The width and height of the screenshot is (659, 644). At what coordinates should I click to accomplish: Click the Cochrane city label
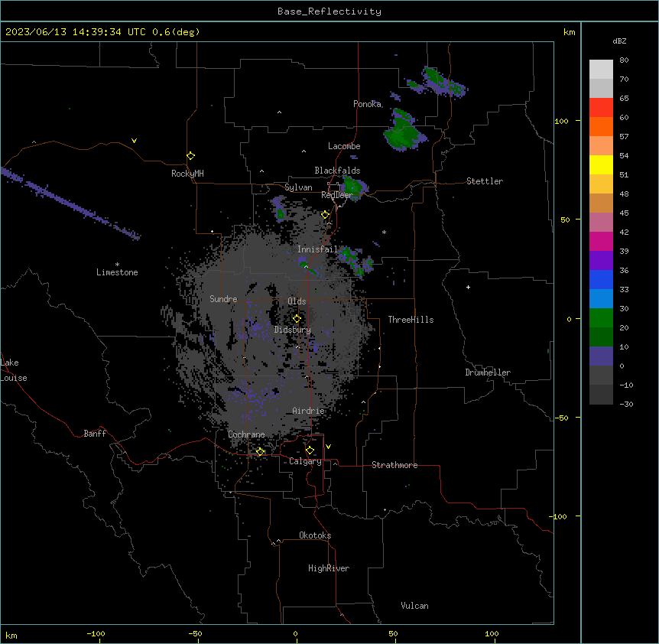[246, 434]
